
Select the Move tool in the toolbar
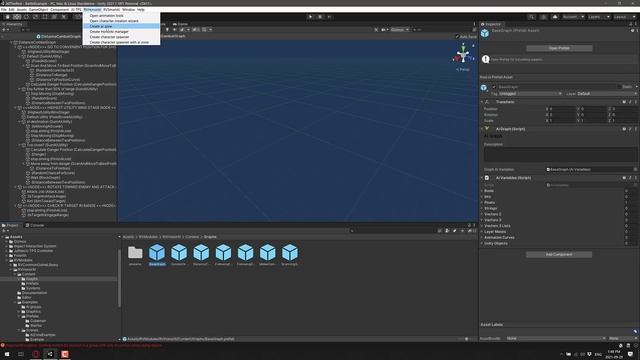click(x=17, y=17)
